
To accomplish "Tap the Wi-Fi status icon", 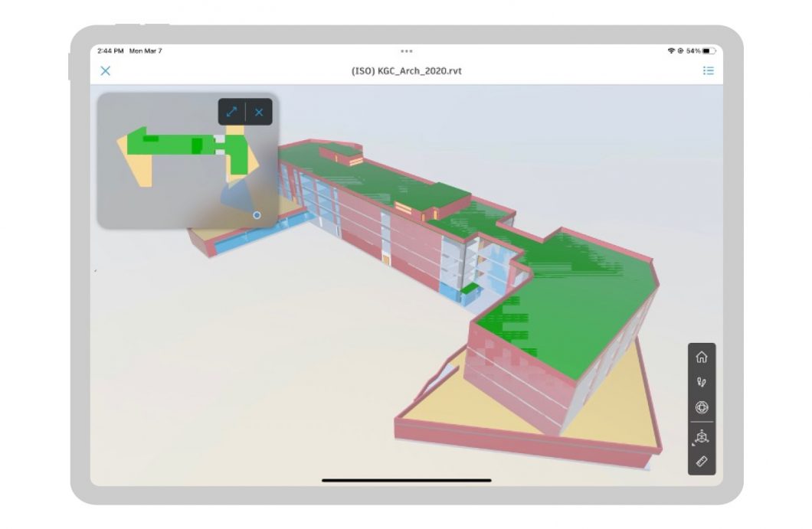I will (x=671, y=51).
